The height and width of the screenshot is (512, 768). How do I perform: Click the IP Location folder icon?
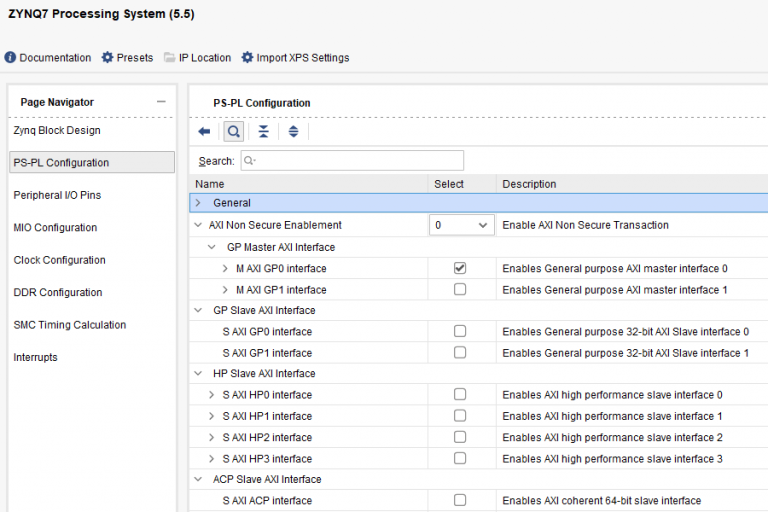170,58
